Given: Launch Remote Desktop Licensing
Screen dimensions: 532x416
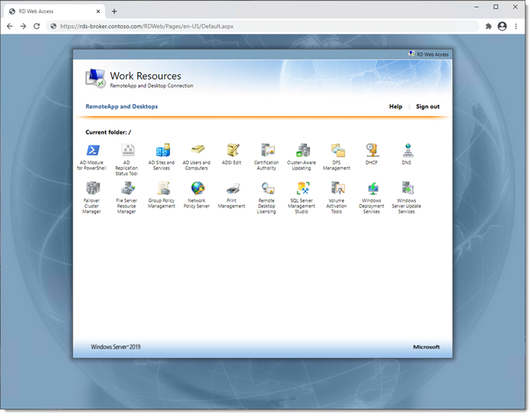Looking at the screenshot, I should [x=267, y=197].
